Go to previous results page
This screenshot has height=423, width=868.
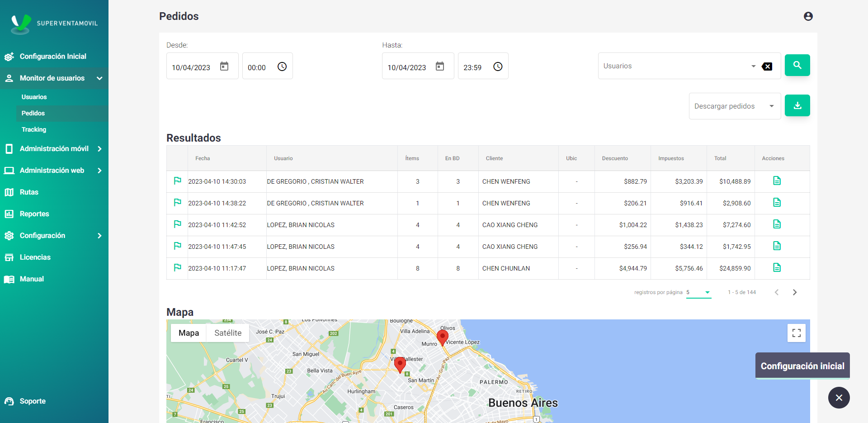(x=777, y=292)
